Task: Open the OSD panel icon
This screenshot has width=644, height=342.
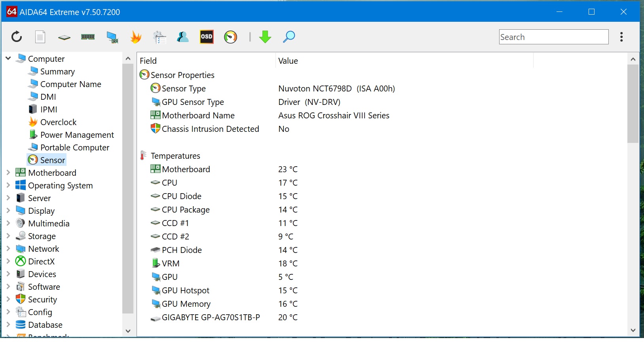Action: pos(207,37)
